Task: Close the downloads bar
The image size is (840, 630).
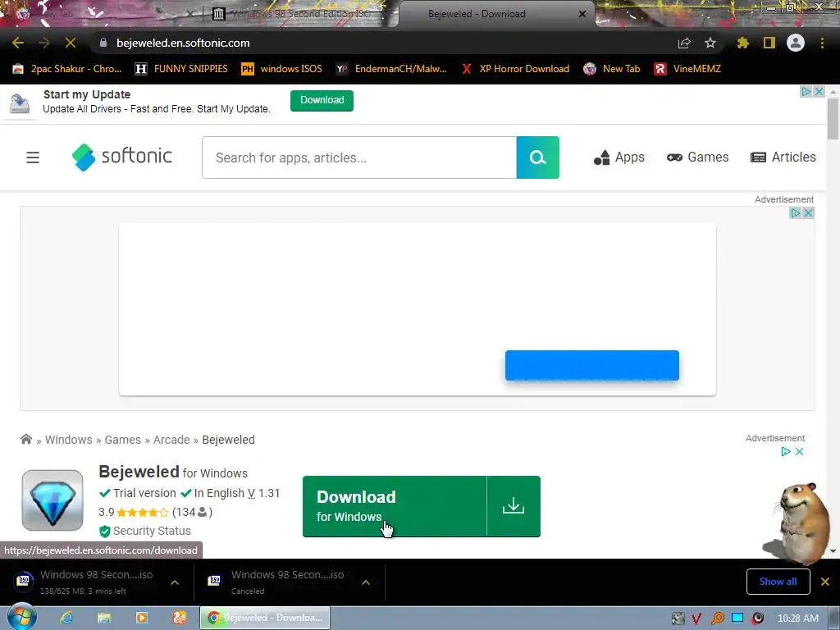Action: [825, 582]
